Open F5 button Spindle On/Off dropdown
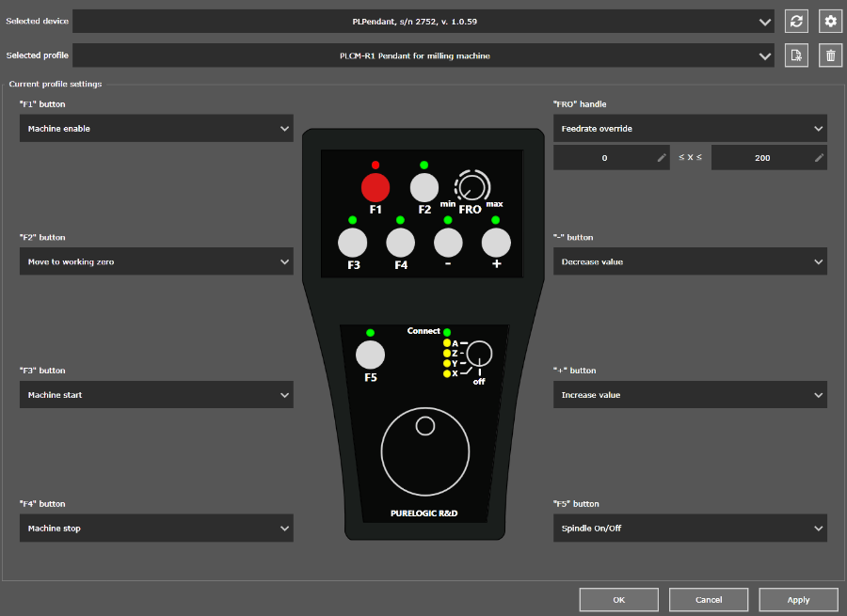This screenshot has width=847, height=616. pos(690,529)
